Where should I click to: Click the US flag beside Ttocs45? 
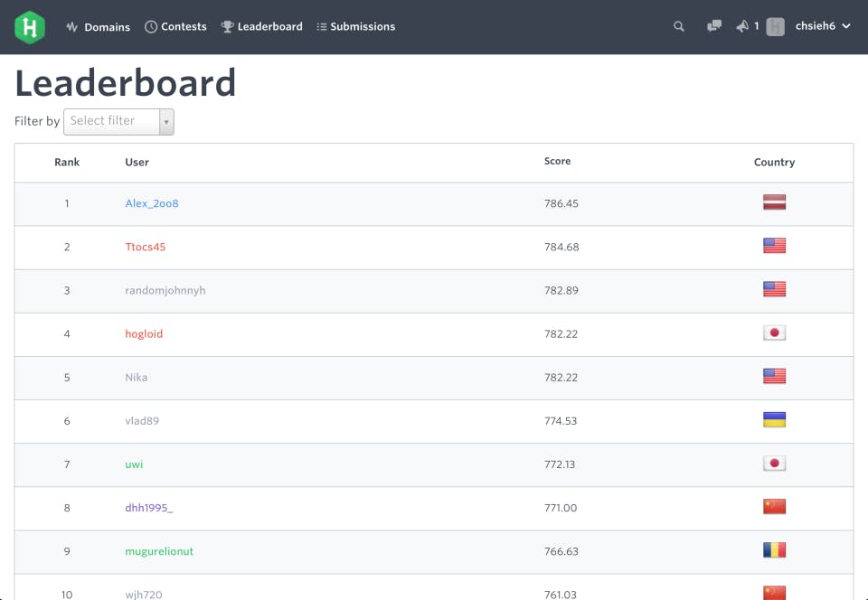774,246
